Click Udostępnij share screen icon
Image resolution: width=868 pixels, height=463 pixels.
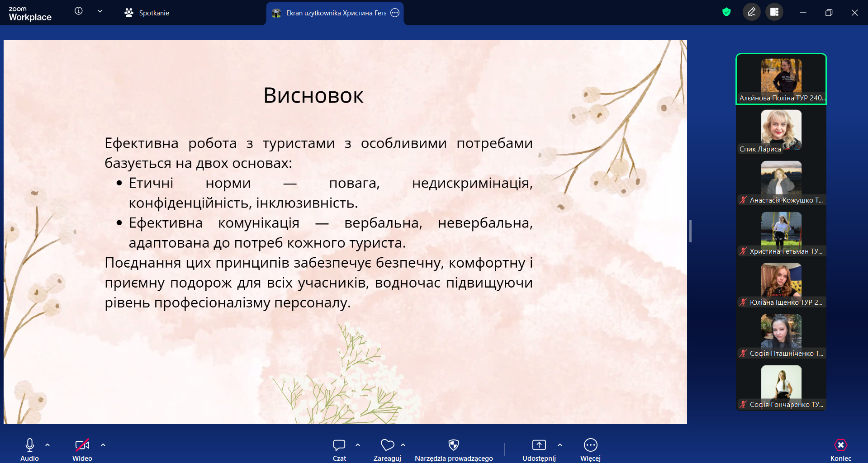pyautogui.click(x=539, y=449)
